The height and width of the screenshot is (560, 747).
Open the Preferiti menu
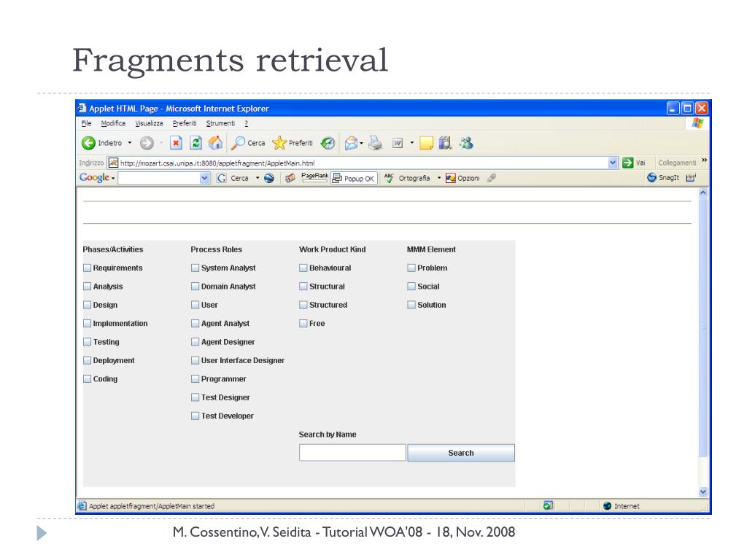click(x=185, y=123)
